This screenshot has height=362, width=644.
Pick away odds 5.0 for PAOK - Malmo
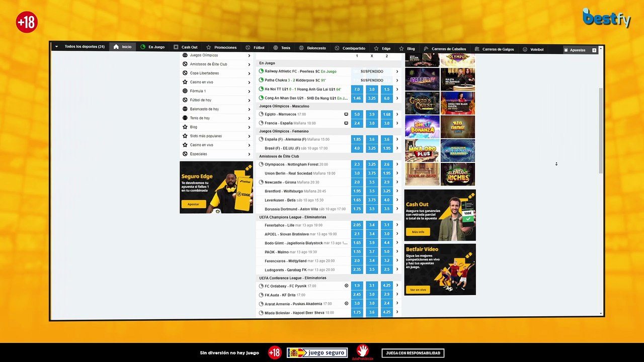pos(386,251)
